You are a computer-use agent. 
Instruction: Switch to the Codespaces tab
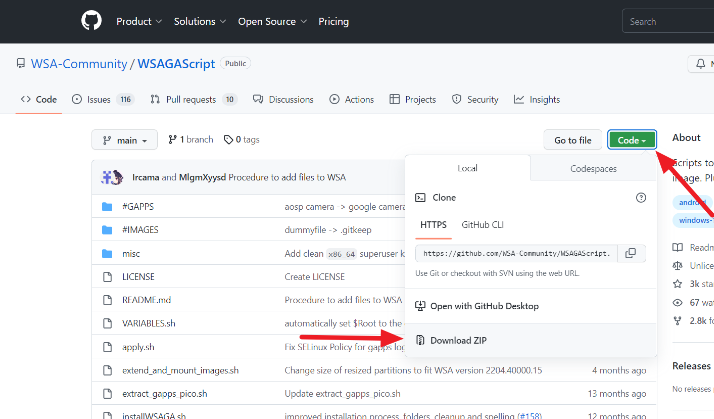[x=593, y=169]
